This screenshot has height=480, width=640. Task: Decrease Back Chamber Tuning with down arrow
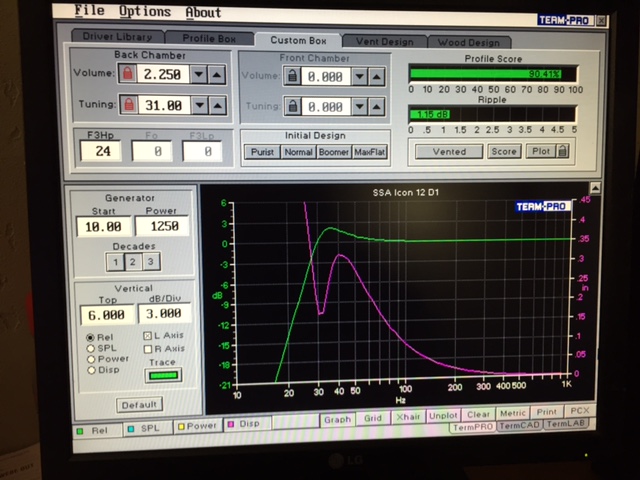(x=200, y=105)
